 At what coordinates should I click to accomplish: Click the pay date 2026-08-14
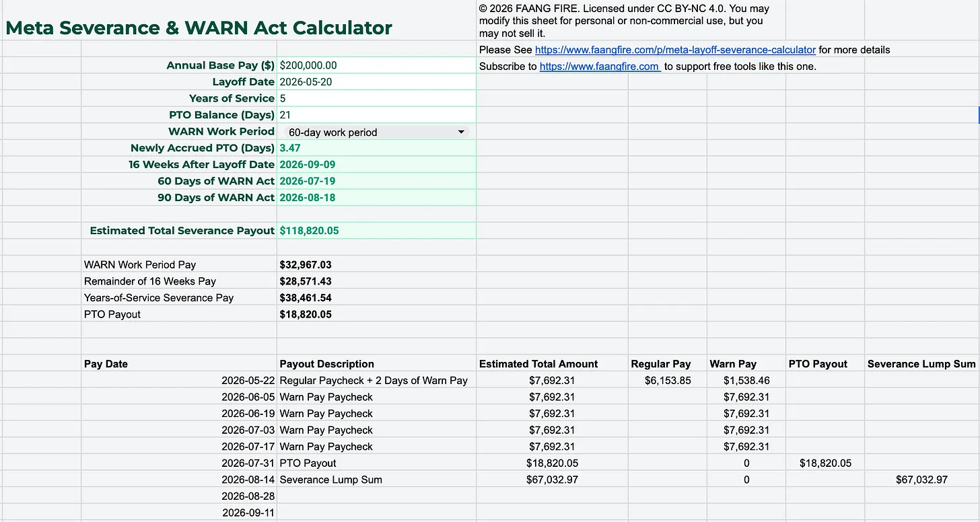pos(248,480)
